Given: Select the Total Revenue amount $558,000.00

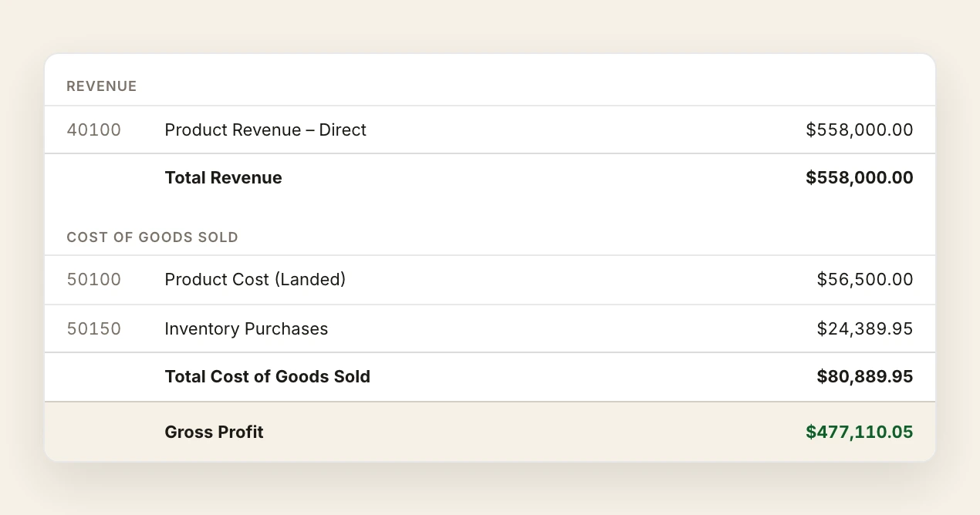Looking at the screenshot, I should [860, 178].
